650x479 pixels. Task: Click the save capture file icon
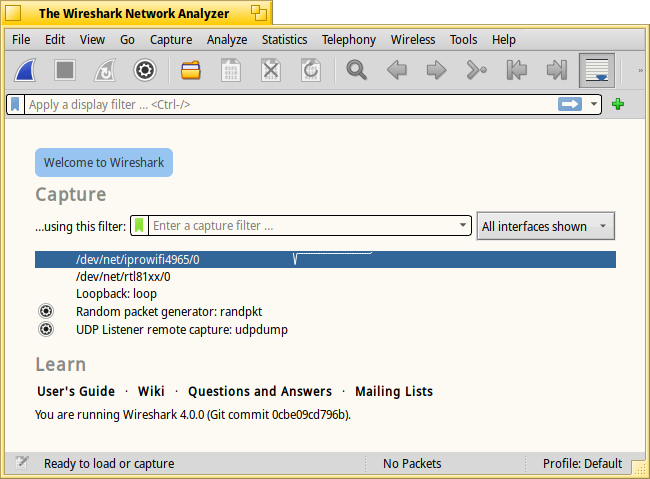click(231, 70)
